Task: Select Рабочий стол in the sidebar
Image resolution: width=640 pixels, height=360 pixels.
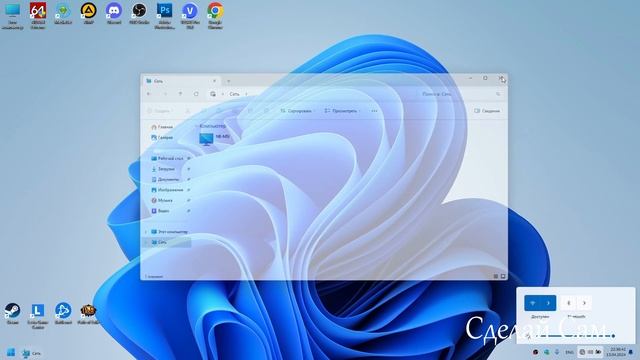Action: (x=167, y=158)
